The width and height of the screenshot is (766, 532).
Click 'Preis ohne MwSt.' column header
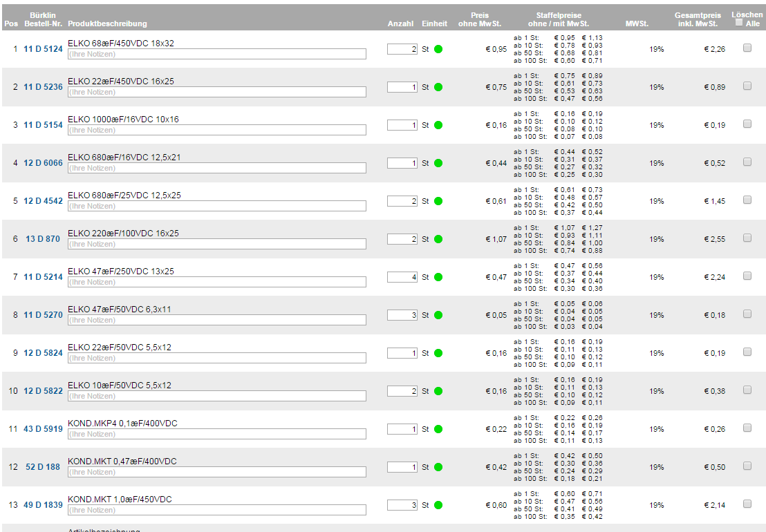[x=480, y=19]
